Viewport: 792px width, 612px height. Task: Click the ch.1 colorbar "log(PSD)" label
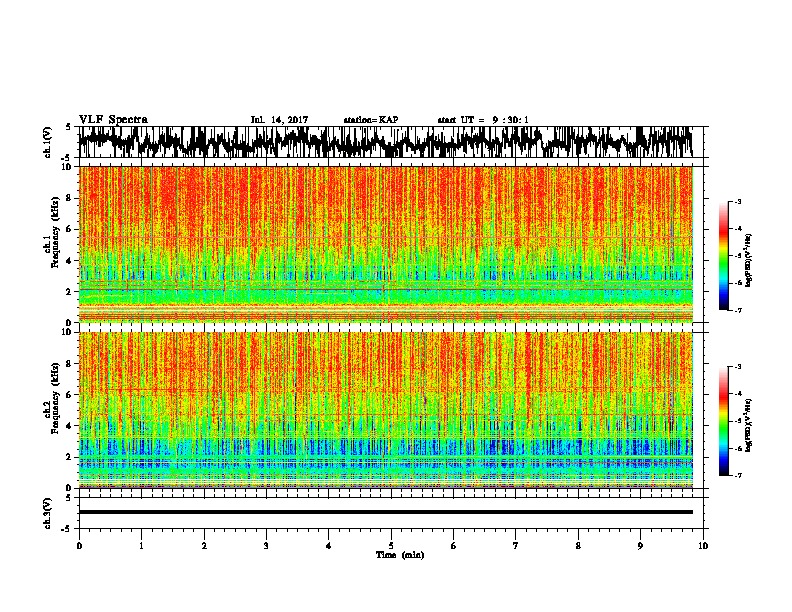pos(749,261)
